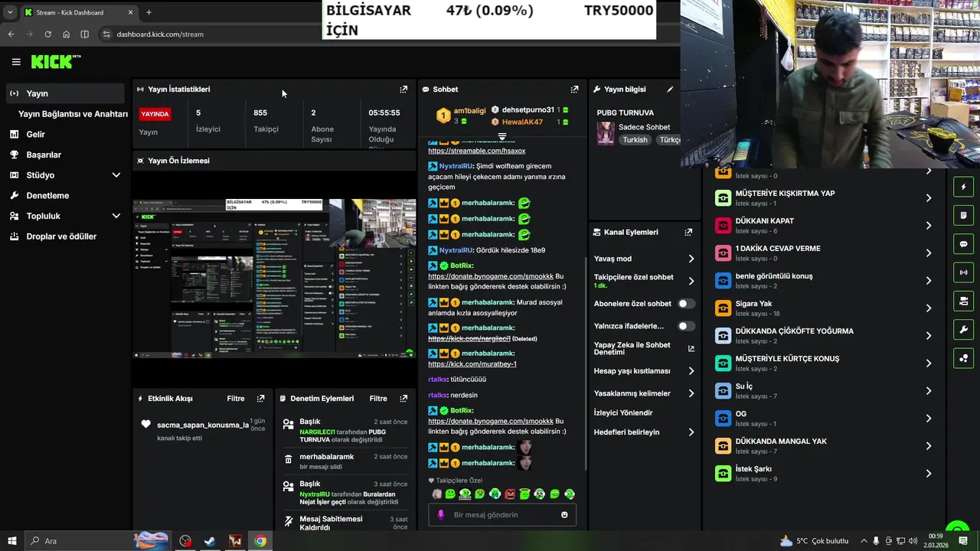Click the wrench sidebar icon on right
980x551 pixels.
tap(964, 330)
